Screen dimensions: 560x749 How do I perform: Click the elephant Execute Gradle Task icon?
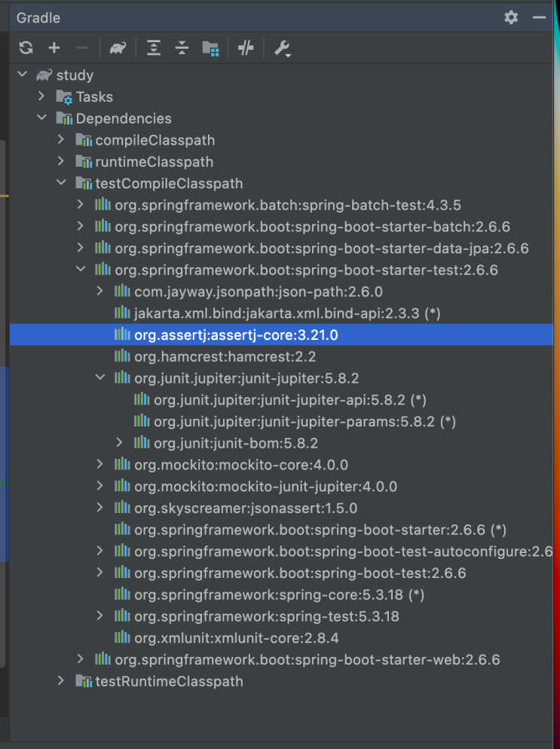point(118,48)
